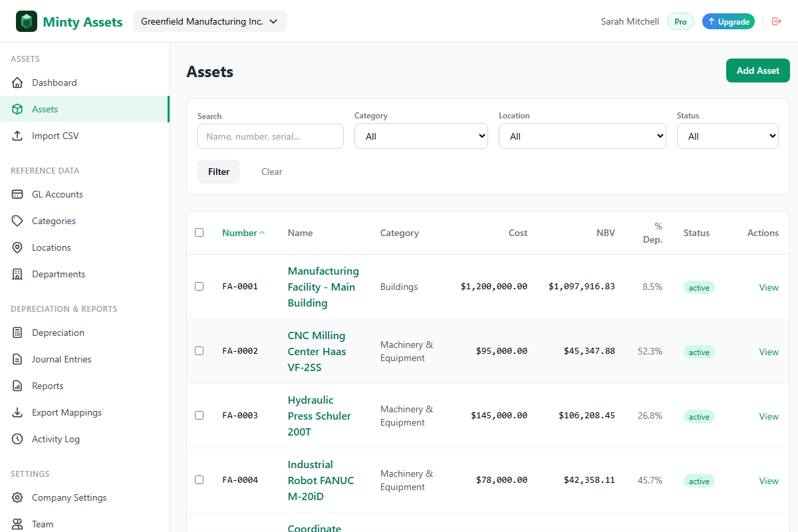Click the asset search input field

(x=271, y=136)
